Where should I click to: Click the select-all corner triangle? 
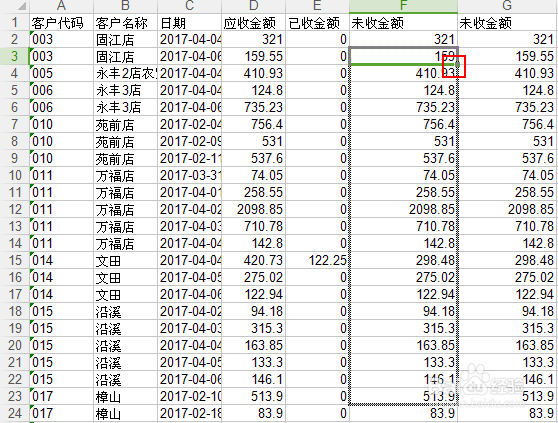(x=21, y=6)
